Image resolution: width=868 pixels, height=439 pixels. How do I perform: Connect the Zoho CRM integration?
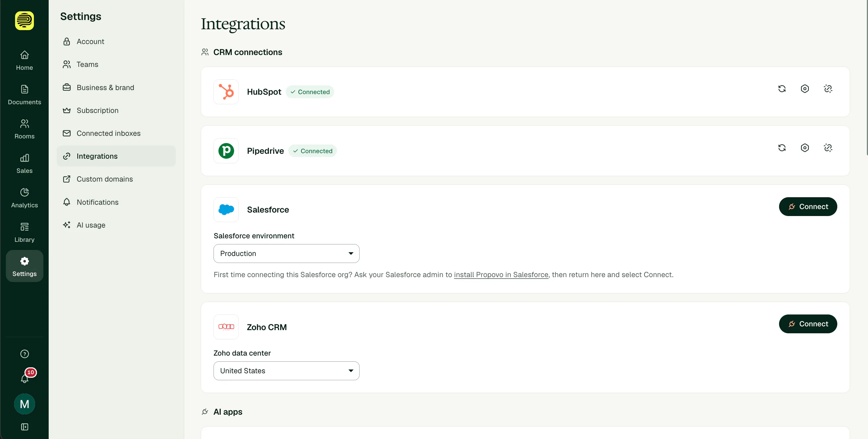coord(808,324)
